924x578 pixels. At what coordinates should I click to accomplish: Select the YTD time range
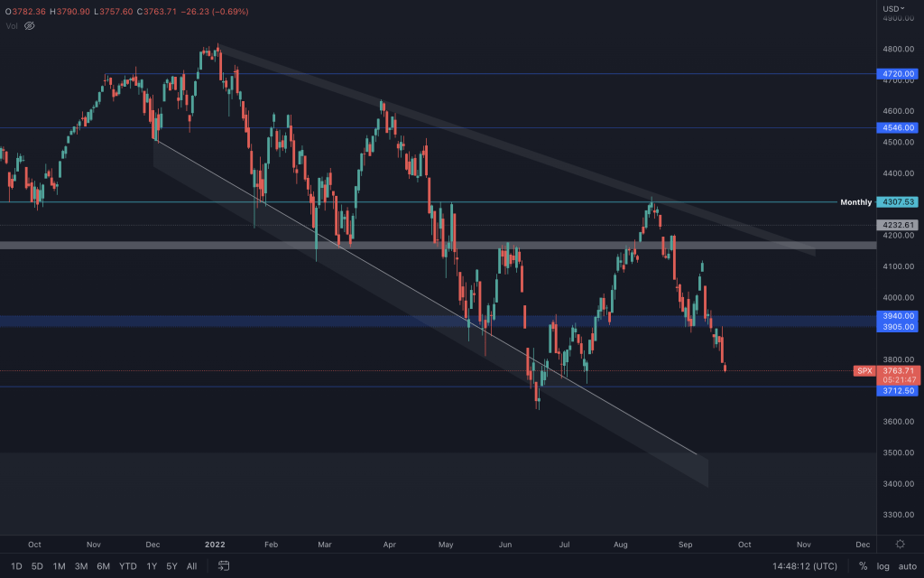pyautogui.click(x=128, y=566)
